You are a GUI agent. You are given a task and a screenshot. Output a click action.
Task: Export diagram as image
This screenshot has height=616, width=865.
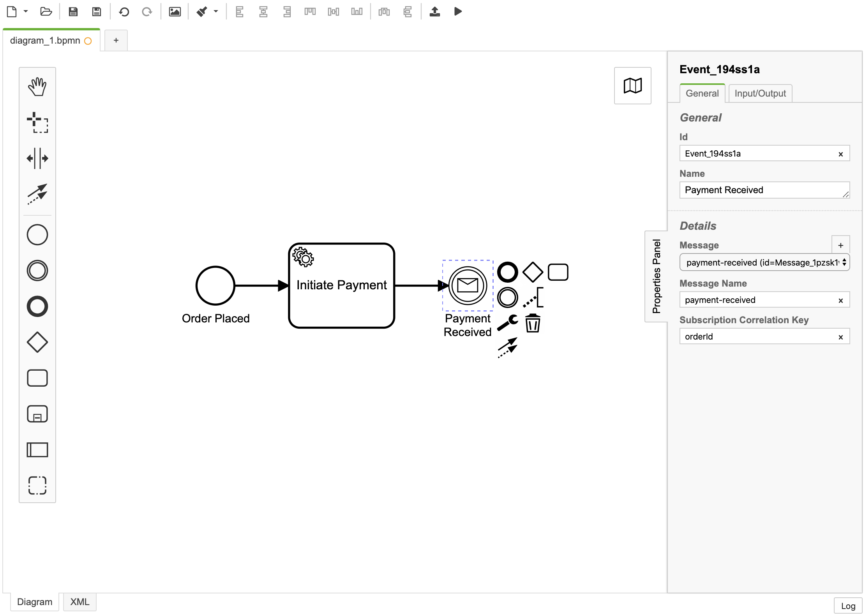point(175,12)
